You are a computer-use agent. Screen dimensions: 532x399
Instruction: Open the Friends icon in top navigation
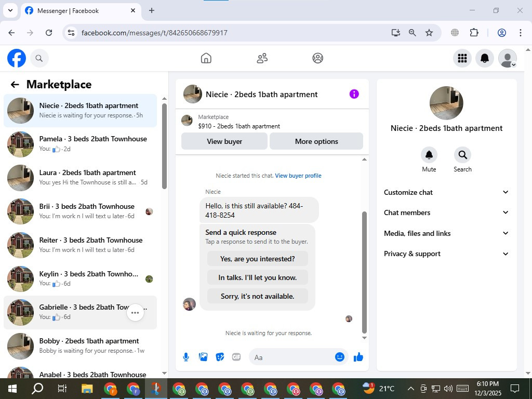(x=262, y=58)
